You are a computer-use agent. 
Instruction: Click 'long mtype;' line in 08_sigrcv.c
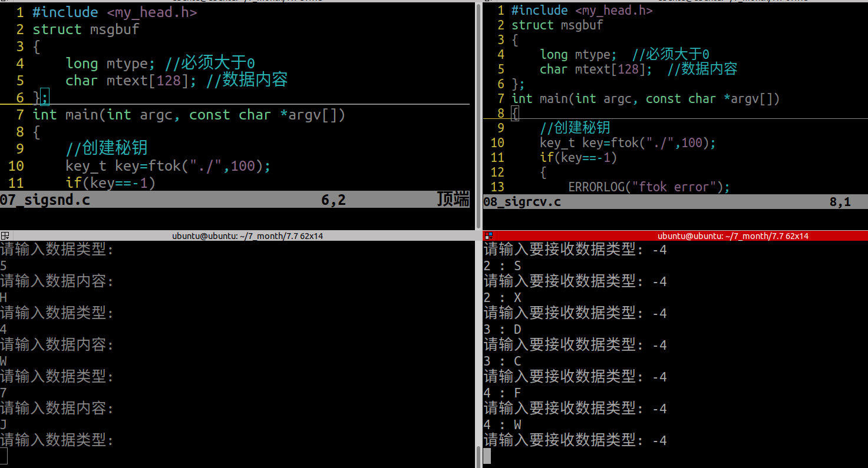[x=578, y=54]
